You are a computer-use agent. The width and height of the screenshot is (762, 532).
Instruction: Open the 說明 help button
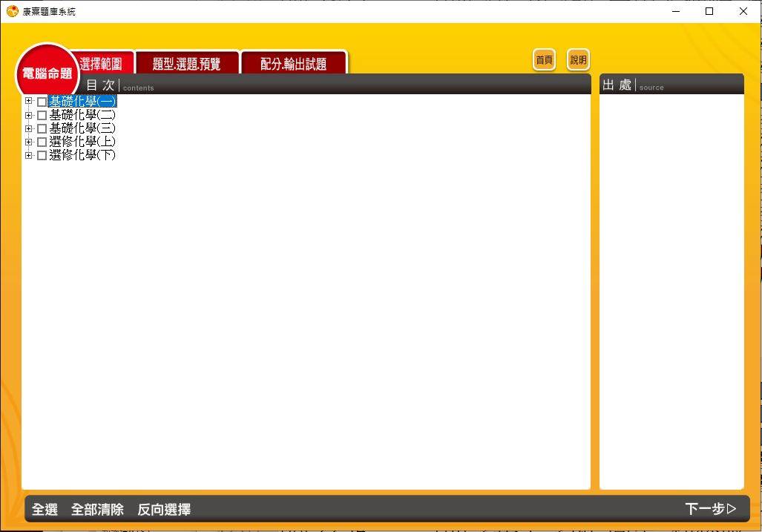click(x=578, y=60)
